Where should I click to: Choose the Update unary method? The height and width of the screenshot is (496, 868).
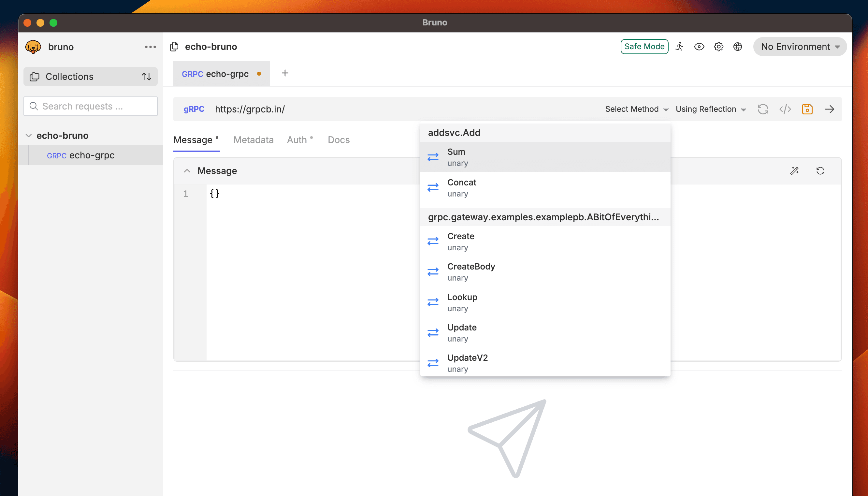coord(545,333)
